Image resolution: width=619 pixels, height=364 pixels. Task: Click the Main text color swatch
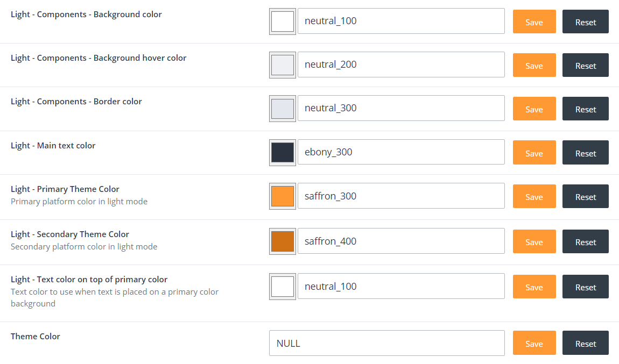[x=283, y=153]
